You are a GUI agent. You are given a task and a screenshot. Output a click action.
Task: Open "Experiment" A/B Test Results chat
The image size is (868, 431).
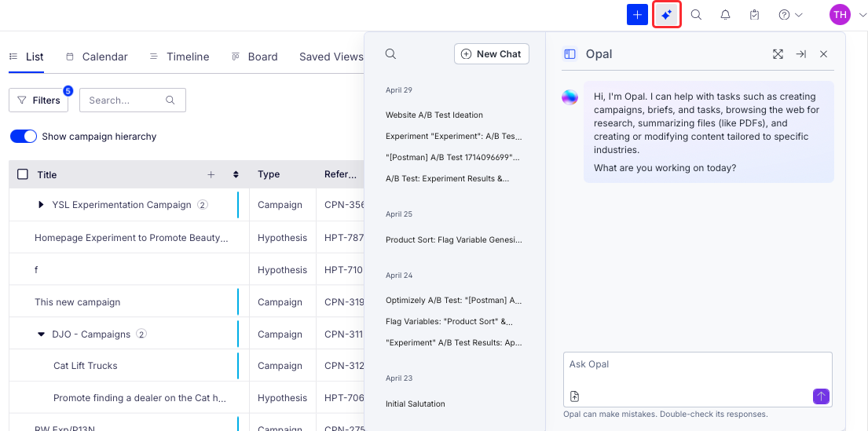(453, 342)
